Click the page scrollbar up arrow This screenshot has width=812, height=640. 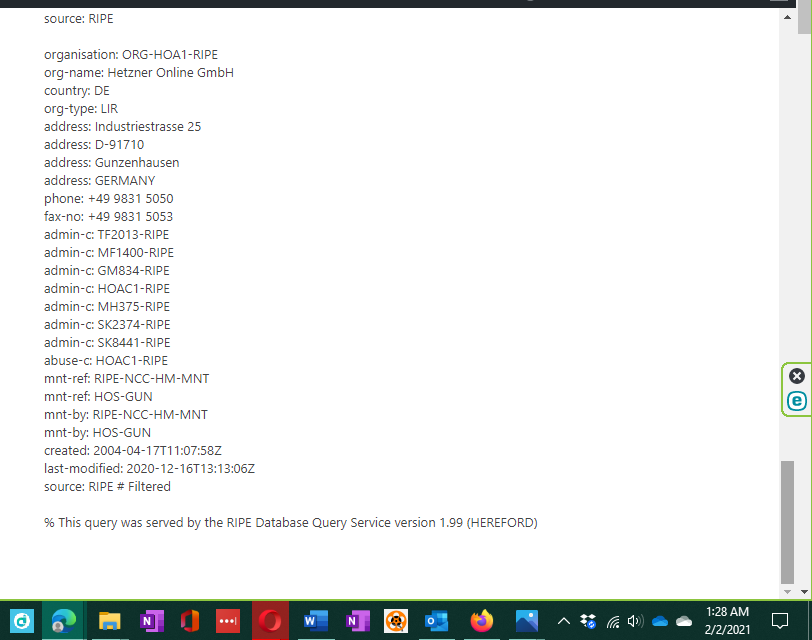789,6
